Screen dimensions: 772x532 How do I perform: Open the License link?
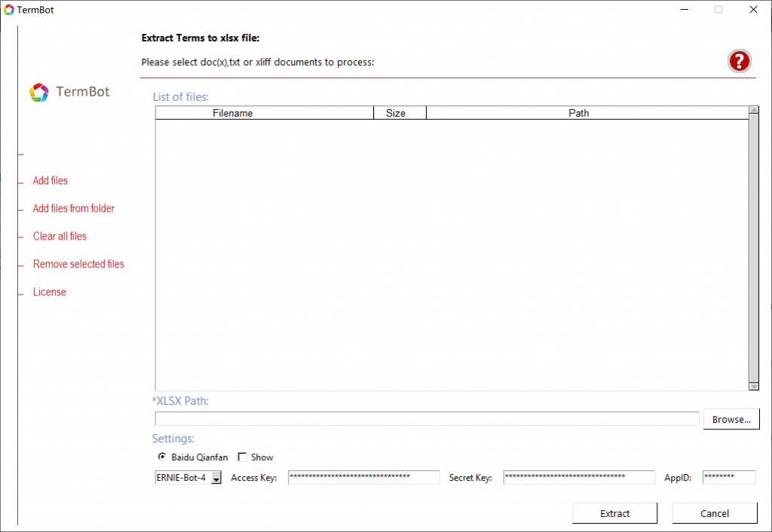[x=50, y=292]
